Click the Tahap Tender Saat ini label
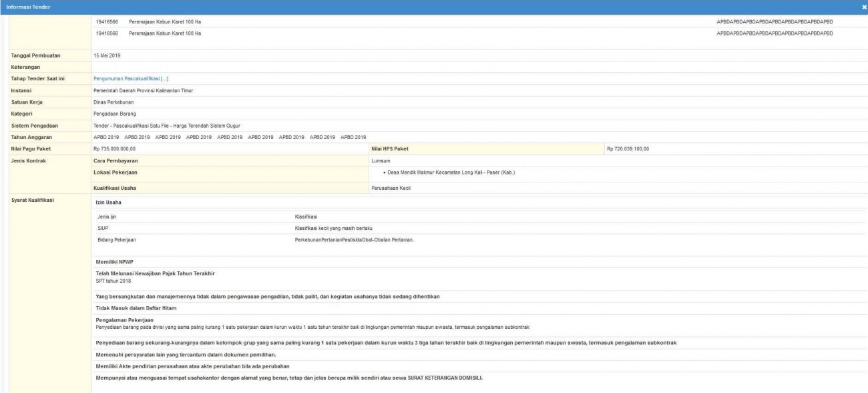Viewport: 868px width, 393px height. pyautogui.click(x=37, y=79)
